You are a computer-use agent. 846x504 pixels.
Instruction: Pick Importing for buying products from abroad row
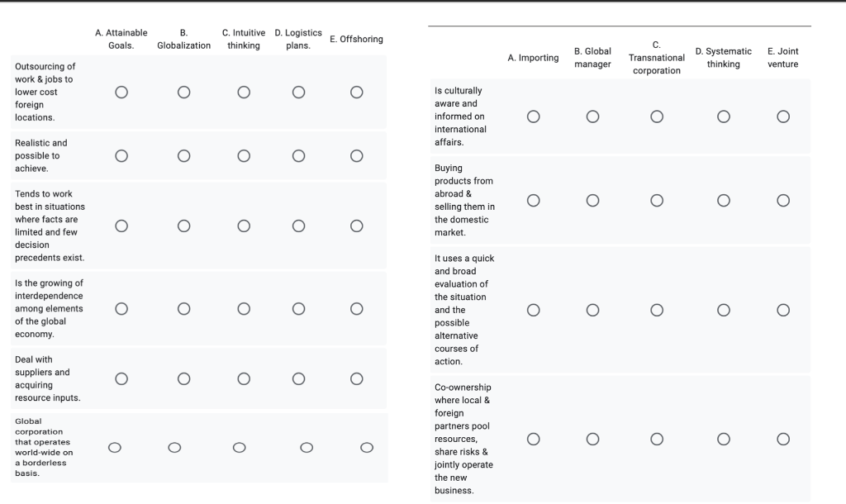[x=534, y=200]
